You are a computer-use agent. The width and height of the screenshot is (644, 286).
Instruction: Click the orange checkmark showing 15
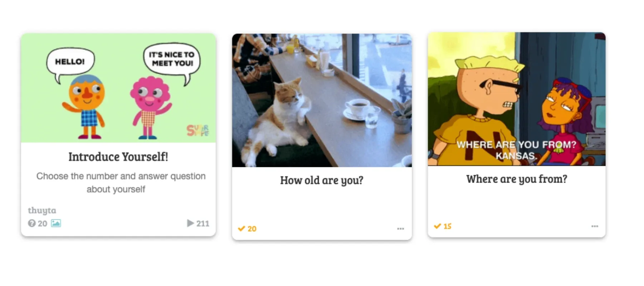point(437,226)
